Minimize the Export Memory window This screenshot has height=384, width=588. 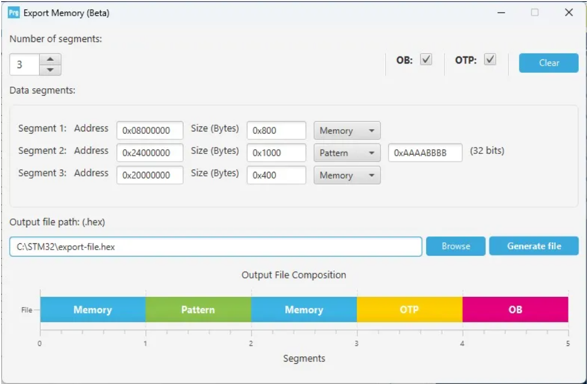click(x=502, y=13)
